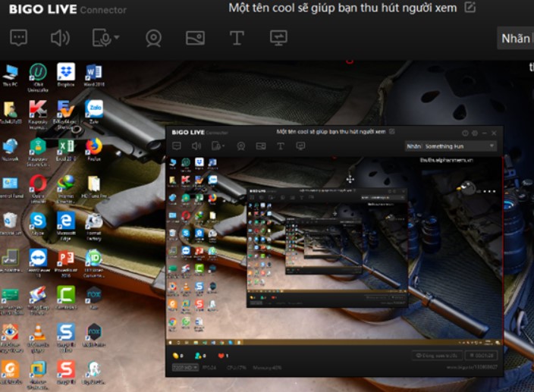Screen dimensions: 534x392
Task: Select the Firefox desktop icon
Action: click(x=94, y=147)
